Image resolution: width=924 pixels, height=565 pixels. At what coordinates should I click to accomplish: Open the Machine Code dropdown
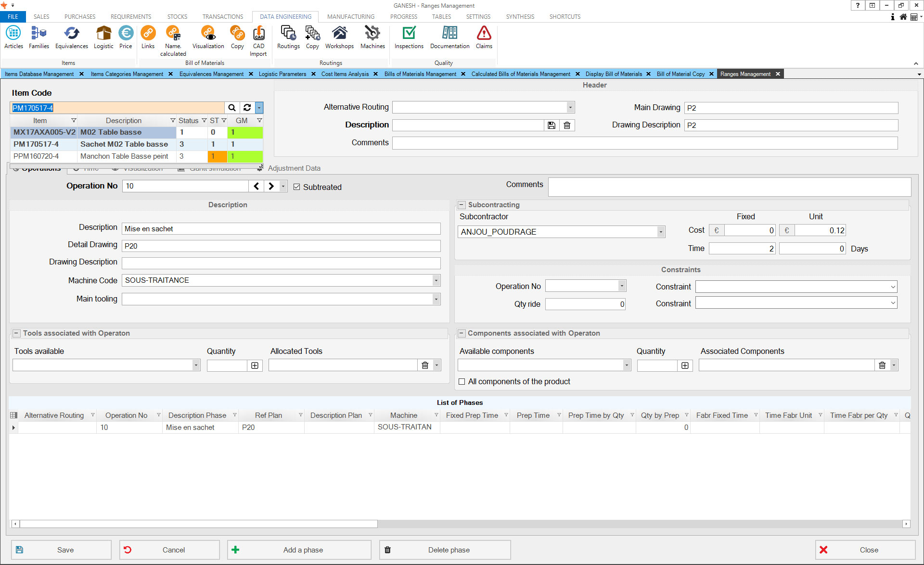pos(436,280)
